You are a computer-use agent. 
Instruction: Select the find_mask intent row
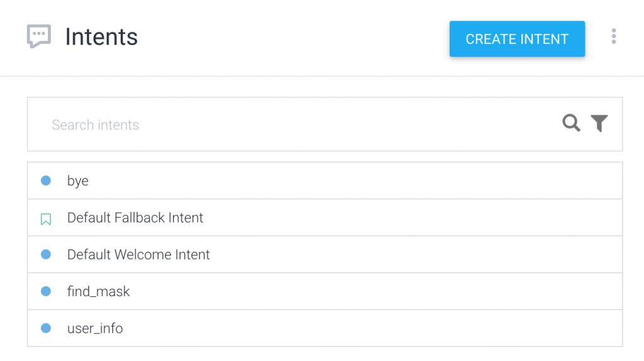coord(325,292)
